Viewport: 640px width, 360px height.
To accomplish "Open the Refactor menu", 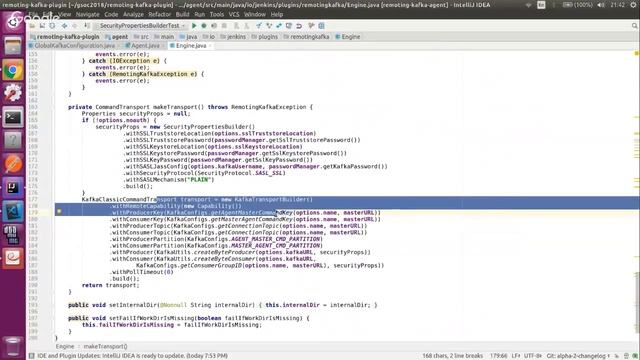I will [160, 14].
